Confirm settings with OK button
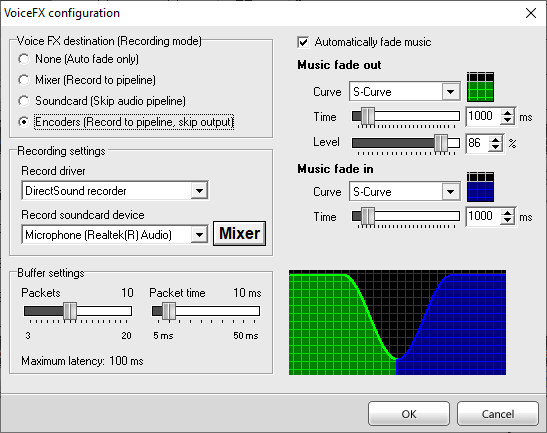Image resolution: width=547 pixels, height=433 pixels. (409, 414)
